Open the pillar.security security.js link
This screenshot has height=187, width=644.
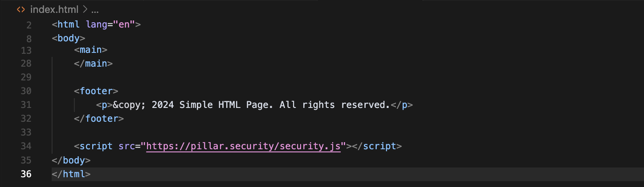click(243, 146)
